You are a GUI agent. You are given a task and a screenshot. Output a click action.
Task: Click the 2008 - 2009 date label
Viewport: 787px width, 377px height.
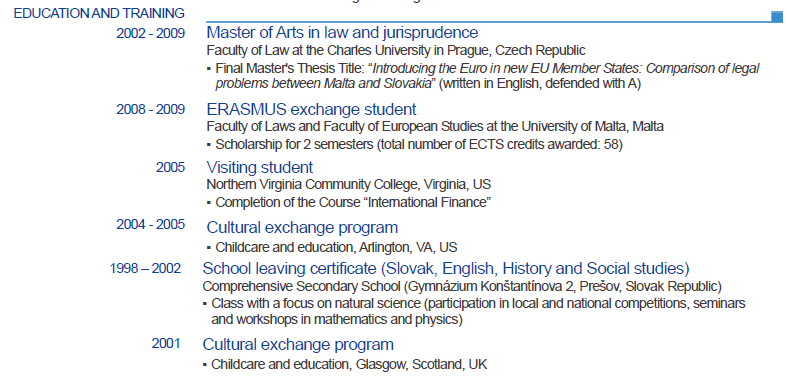(151, 109)
